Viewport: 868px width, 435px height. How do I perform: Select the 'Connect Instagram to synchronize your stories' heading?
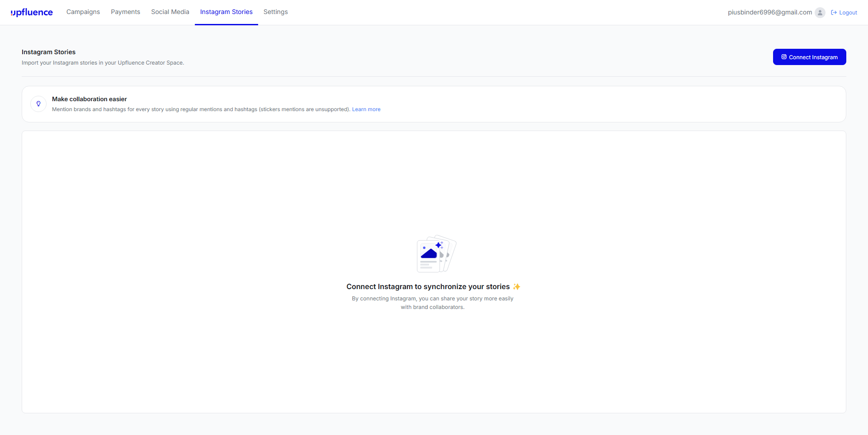pos(428,286)
